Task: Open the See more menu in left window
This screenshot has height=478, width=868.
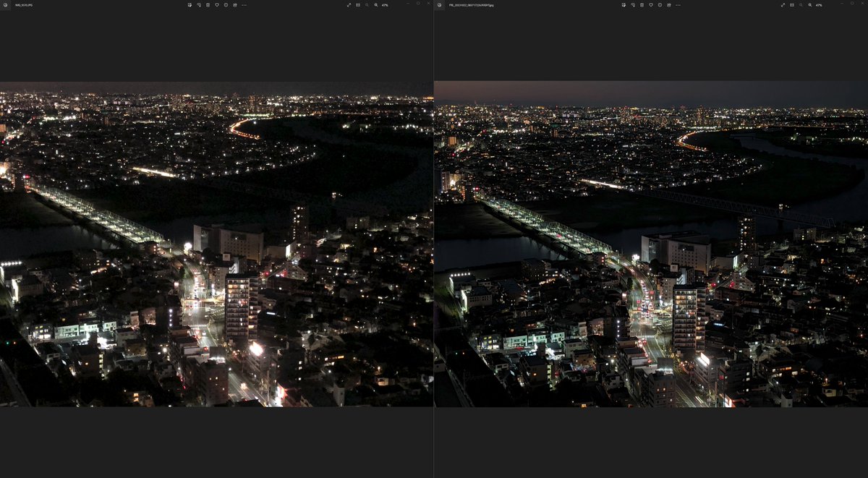Action: tap(243, 5)
